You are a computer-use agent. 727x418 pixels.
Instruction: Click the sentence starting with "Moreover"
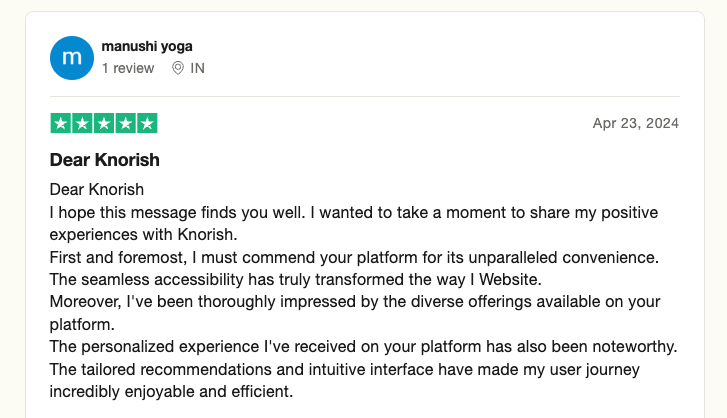[355, 313]
